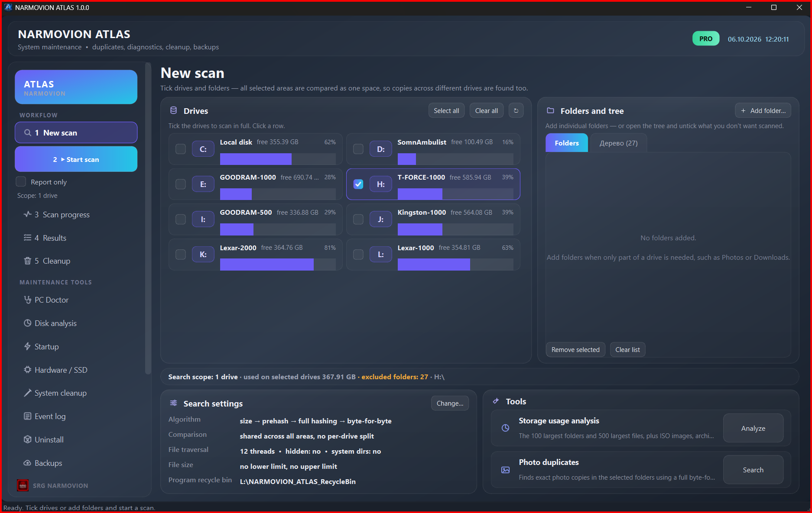Tick the E: GOODRAM-1000 checkbox
Image resolution: width=812 pixels, height=513 pixels.
point(181,184)
